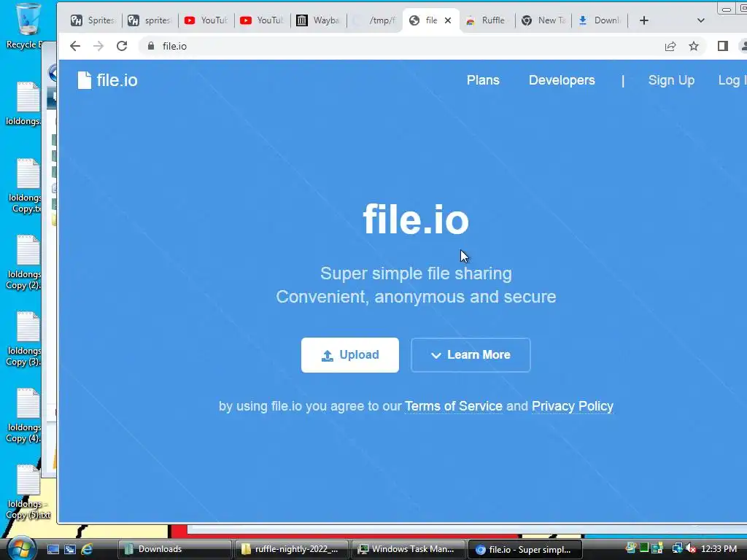Switch to Windows Task Manager taskbar button
The image size is (747, 560).
(408, 550)
